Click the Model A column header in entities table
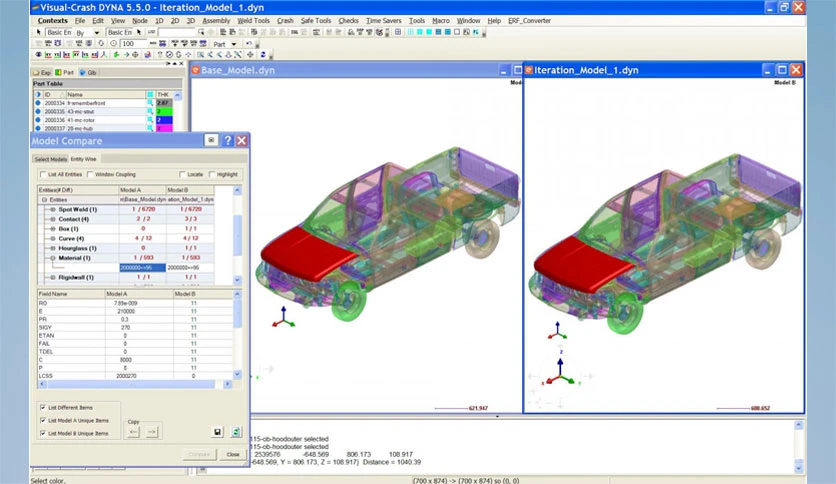 [142, 190]
